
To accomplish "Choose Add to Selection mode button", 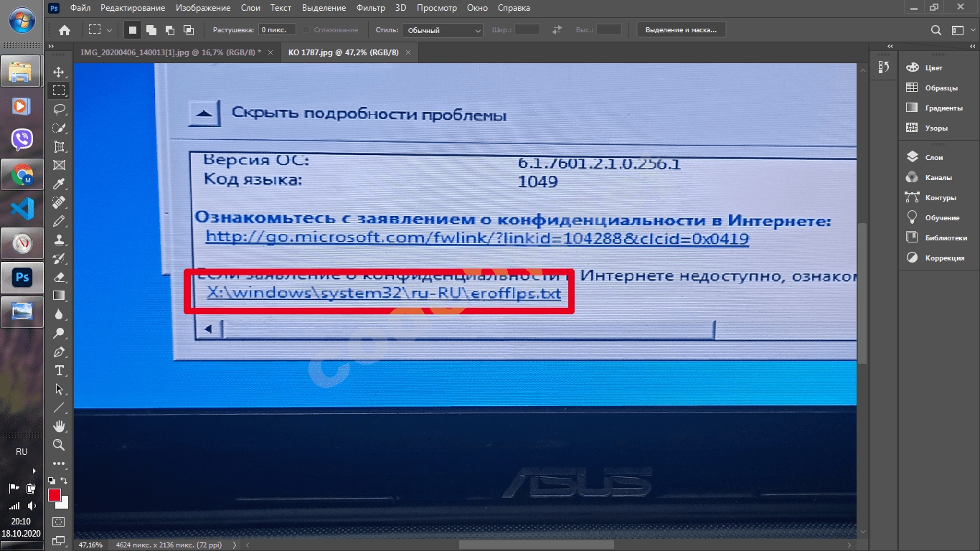I will pyautogui.click(x=151, y=30).
